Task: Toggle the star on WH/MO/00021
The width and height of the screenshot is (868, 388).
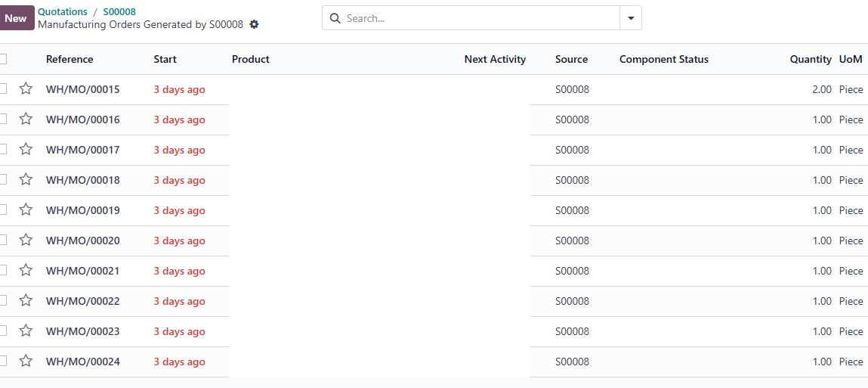Action: (x=26, y=270)
